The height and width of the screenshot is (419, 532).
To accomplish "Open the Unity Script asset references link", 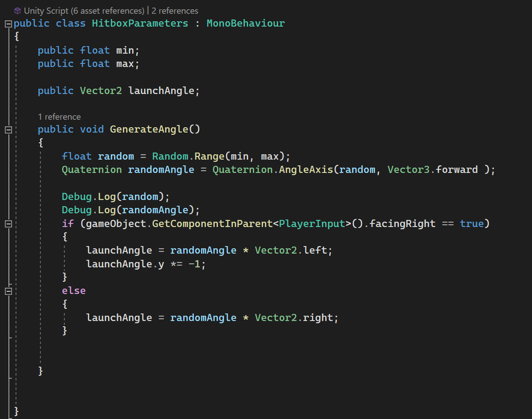I will click(x=84, y=11).
